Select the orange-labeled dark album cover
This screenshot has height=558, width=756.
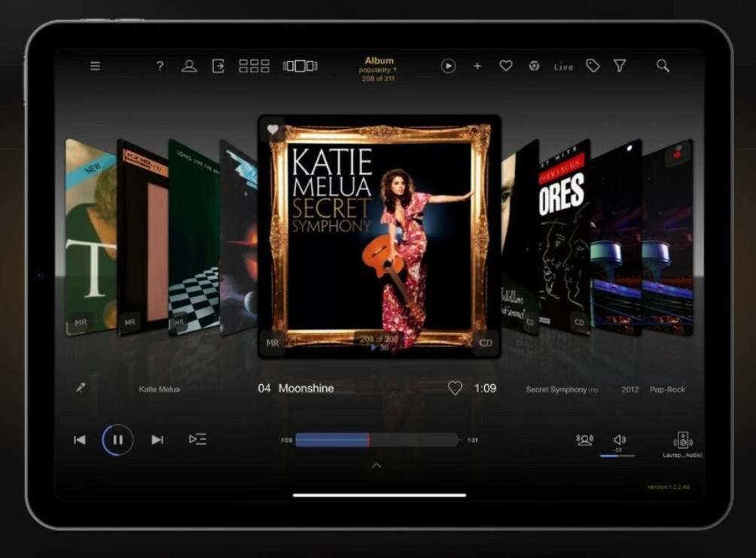pyautogui.click(x=143, y=237)
